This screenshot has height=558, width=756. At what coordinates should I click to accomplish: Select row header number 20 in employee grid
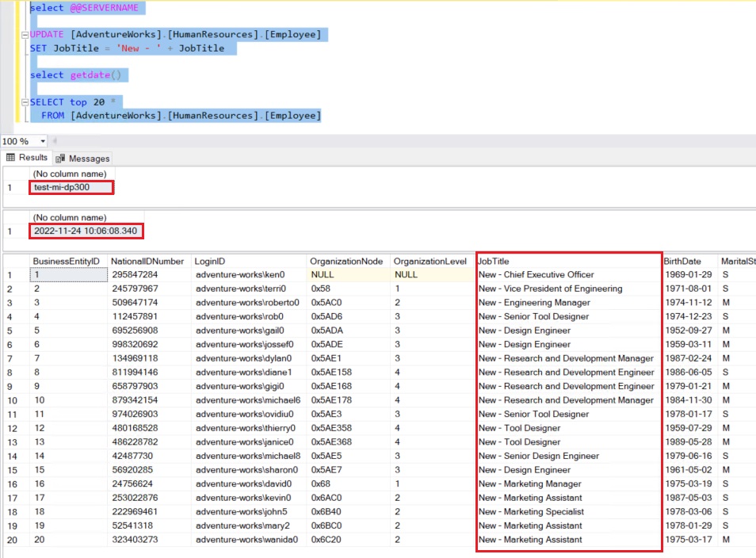click(x=13, y=540)
